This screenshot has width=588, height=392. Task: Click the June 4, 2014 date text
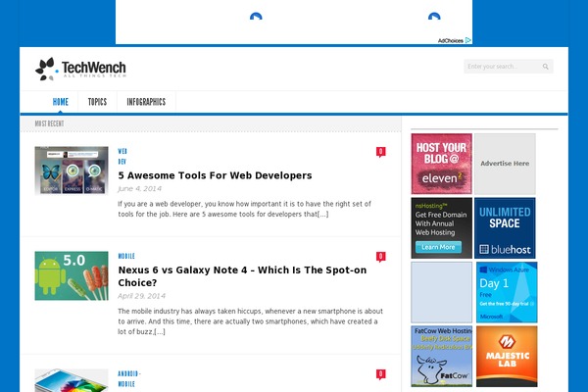(x=139, y=189)
